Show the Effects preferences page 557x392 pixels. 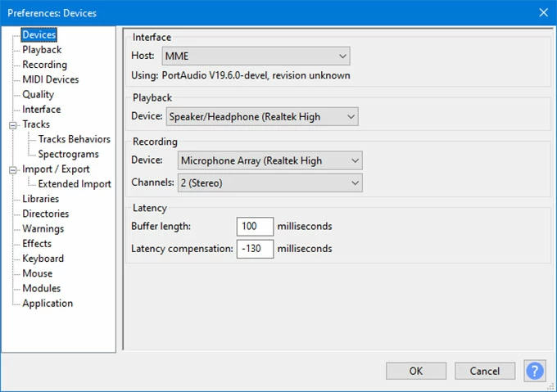(37, 244)
